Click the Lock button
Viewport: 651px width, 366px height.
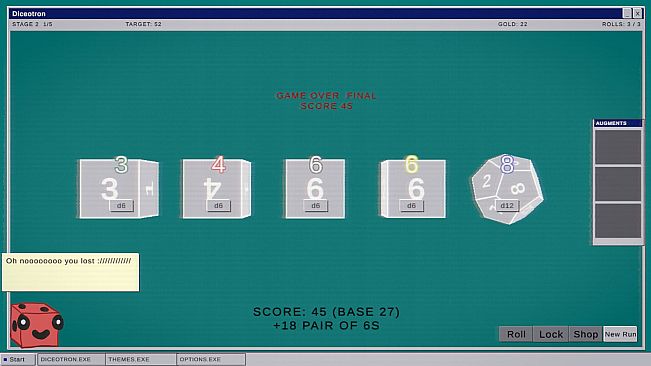551,334
